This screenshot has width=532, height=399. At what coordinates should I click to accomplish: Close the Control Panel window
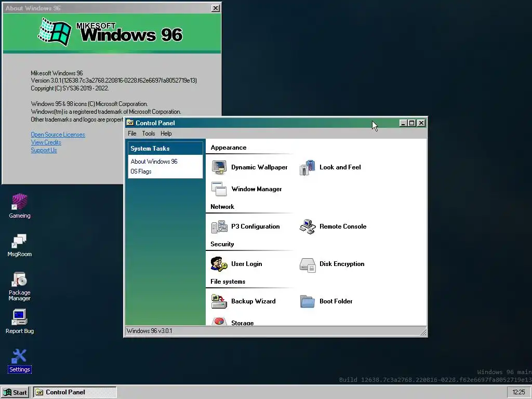point(421,123)
